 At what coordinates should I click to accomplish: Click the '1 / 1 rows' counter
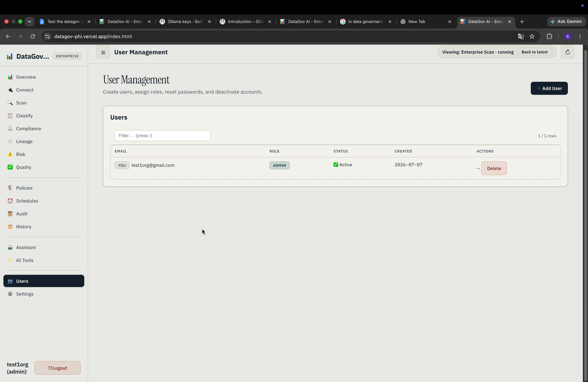coord(547,136)
